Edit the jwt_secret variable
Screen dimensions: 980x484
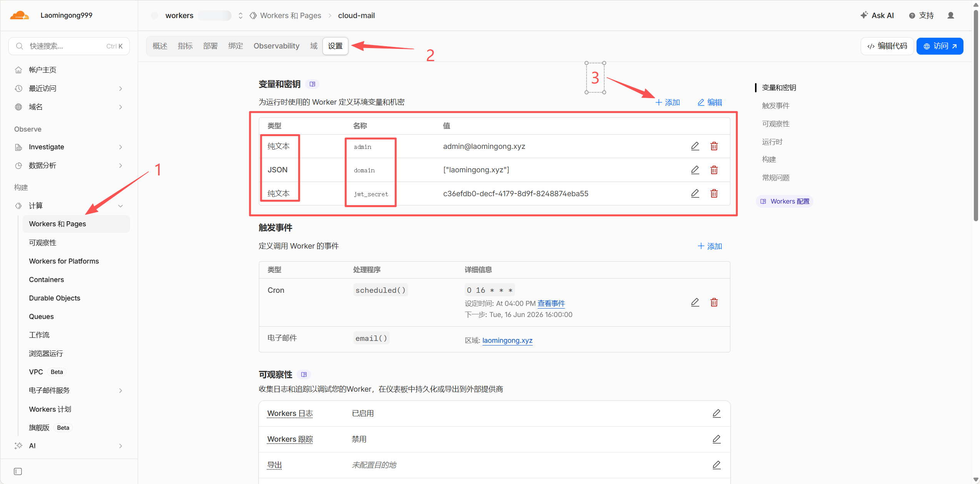[x=695, y=194]
